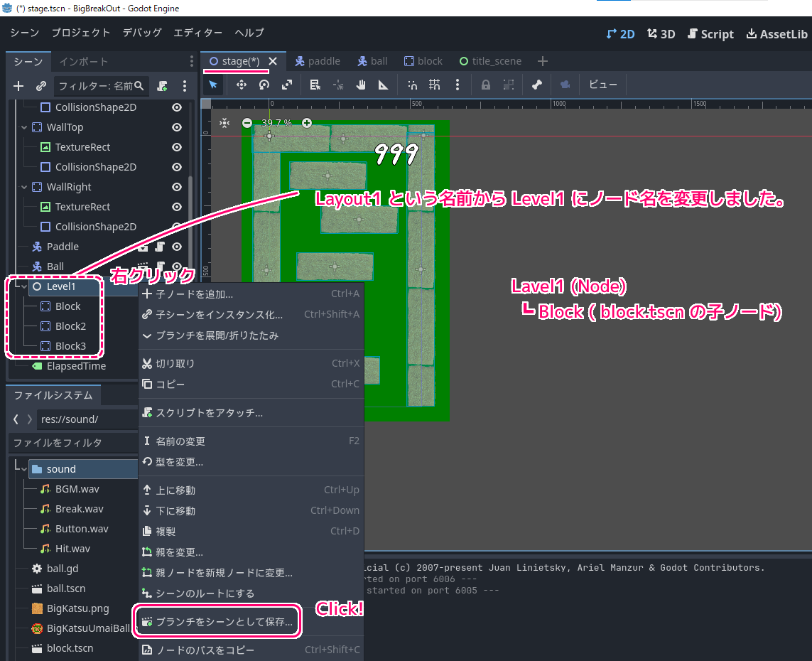Toggle visibility of WallRight node
The width and height of the screenshot is (812, 661).
pos(177,187)
